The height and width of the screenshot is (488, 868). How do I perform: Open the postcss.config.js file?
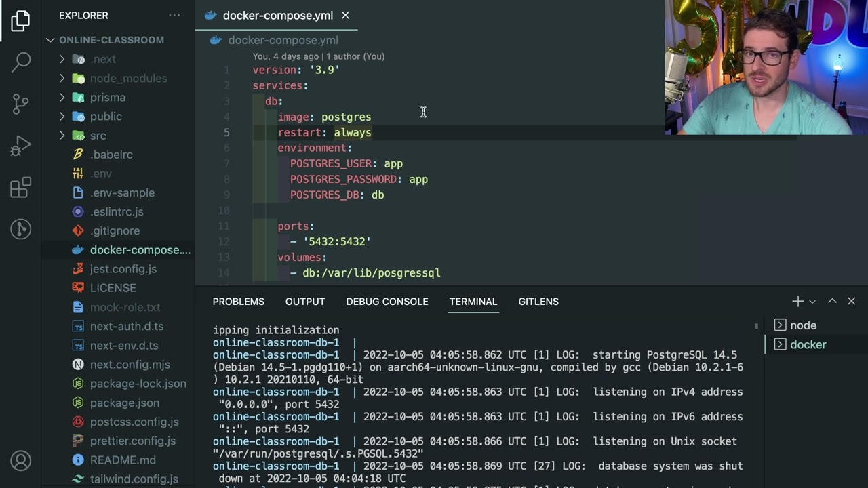134,422
